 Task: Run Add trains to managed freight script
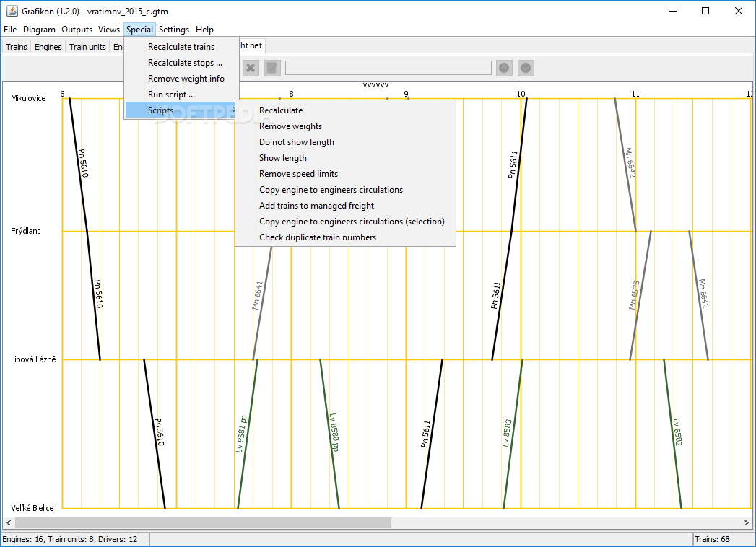tap(345, 206)
